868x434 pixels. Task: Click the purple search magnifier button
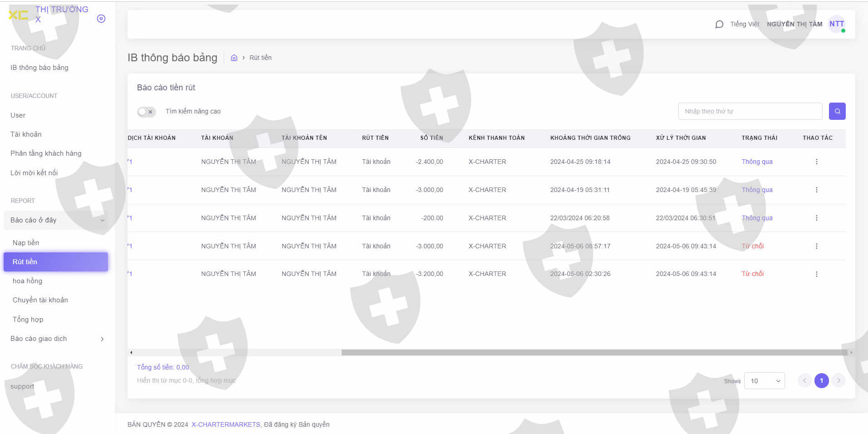click(837, 111)
